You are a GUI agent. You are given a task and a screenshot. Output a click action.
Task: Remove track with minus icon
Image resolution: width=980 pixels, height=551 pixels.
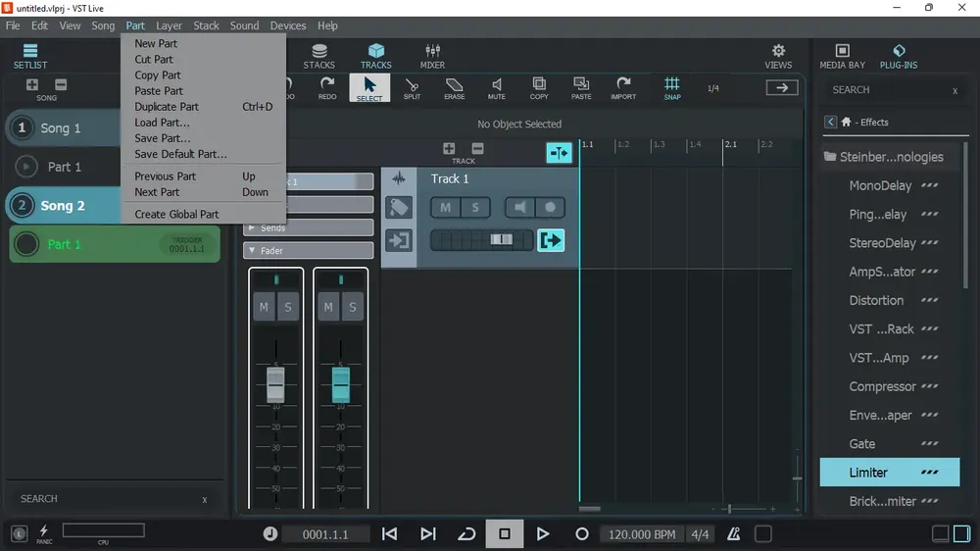[x=477, y=148]
